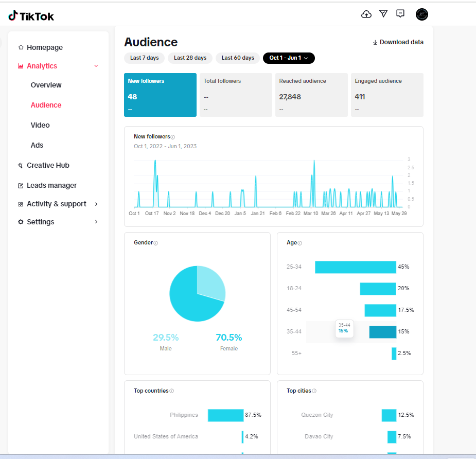Click the Male slice of pie chart
The image size is (476, 459).
pyautogui.click(x=210, y=283)
